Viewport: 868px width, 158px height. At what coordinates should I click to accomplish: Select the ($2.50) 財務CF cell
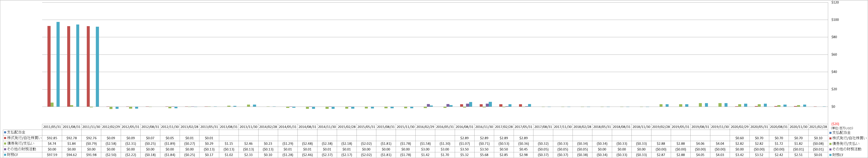tap(111, 155)
